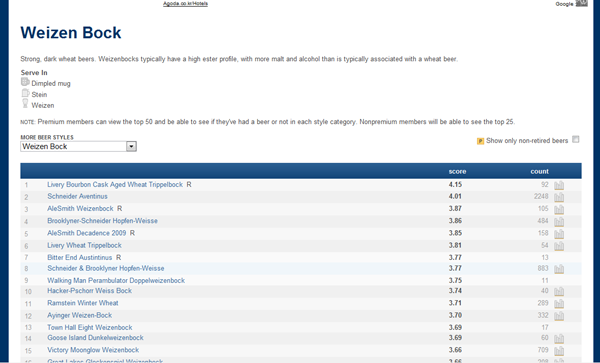Click the Google ad label
Screen dimensions: 600x363
click(x=564, y=4)
